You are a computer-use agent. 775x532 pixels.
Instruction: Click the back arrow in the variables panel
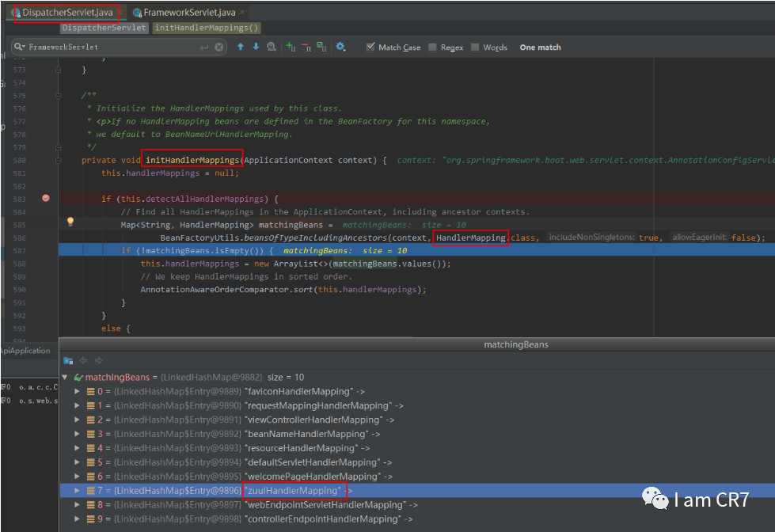coord(83,360)
